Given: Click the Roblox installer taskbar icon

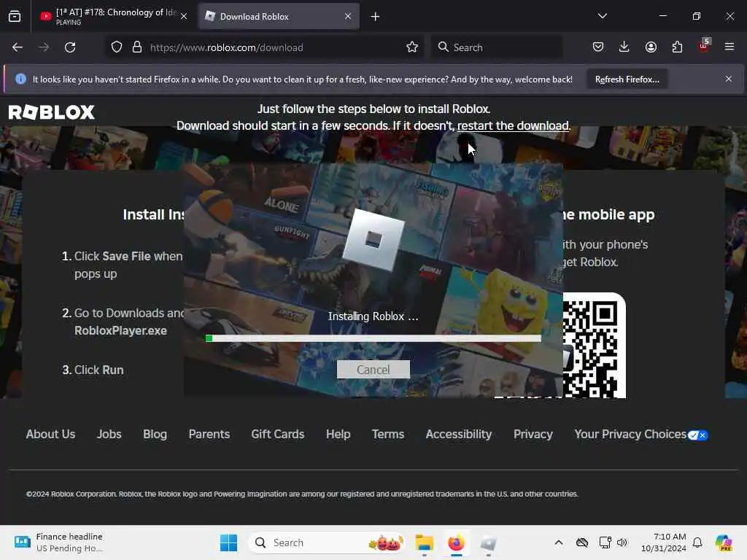Looking at the screenshot, I should coord(488,542).
